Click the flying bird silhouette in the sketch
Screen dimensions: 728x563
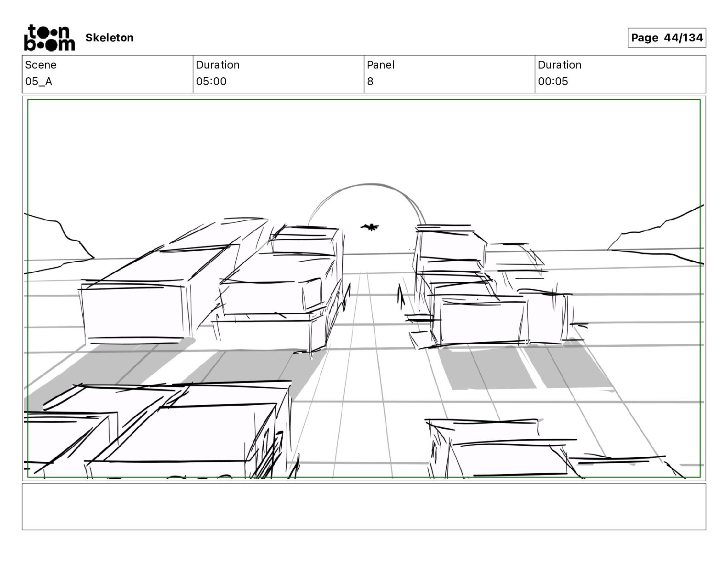point(370,227)
